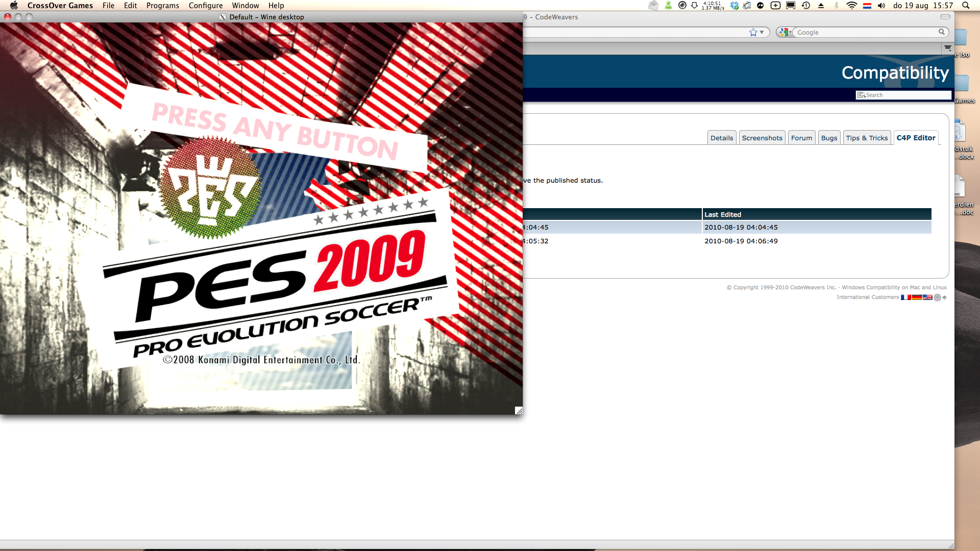This screenshot has height=551, width=980.
Task: Select the row edited 2010-08-19 04:06:49
Action: click(727, 241)
